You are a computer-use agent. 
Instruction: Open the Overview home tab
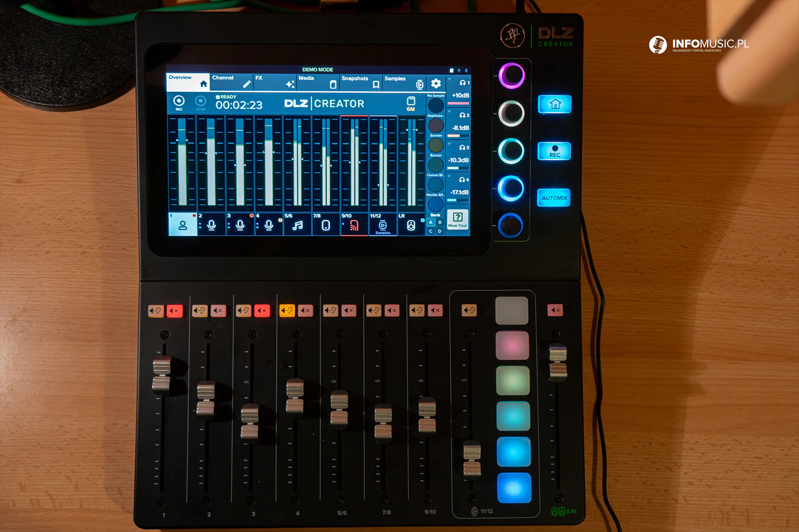pyautogui.click(x=188, y=82)
